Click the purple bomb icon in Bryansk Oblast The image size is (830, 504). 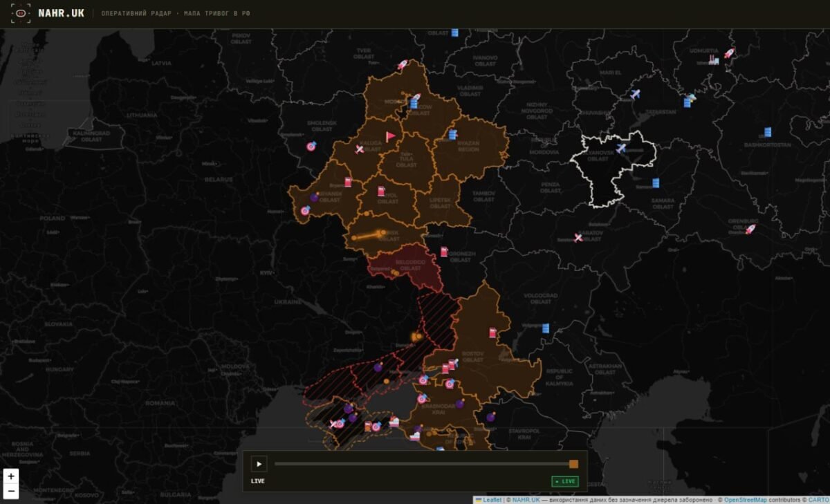click(x=314, y=197)
